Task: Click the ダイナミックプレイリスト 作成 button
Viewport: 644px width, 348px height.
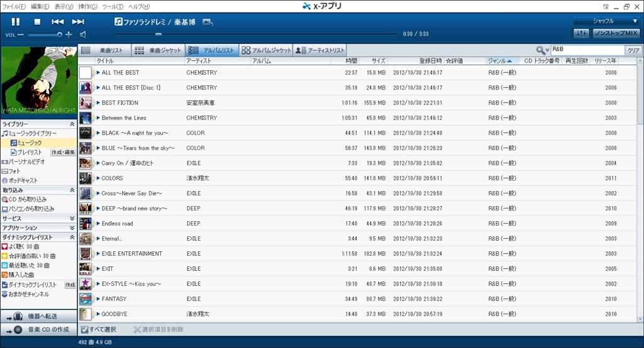Action: [70, 285]
